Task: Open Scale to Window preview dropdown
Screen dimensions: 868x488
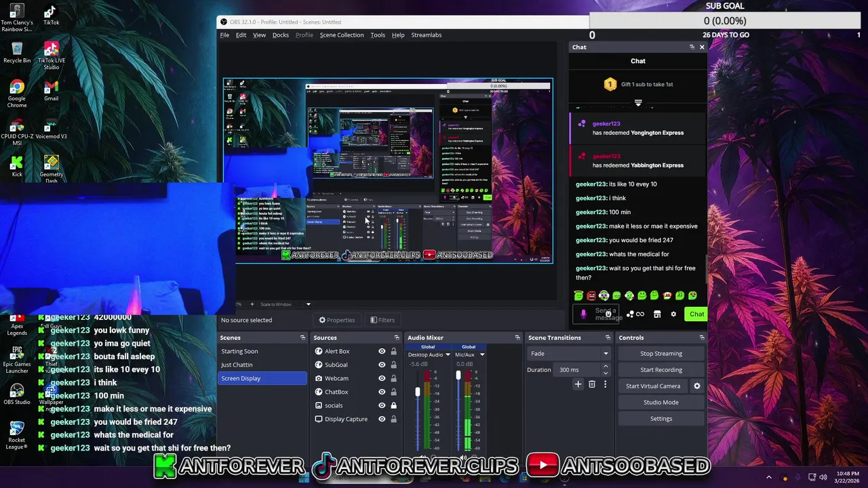Action: pos(308,304)
